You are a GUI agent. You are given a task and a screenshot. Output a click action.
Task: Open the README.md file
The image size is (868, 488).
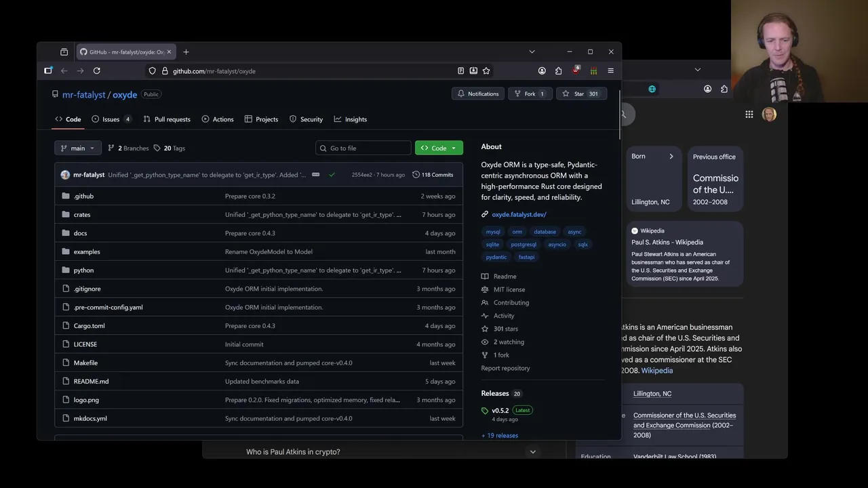(91, 381)
